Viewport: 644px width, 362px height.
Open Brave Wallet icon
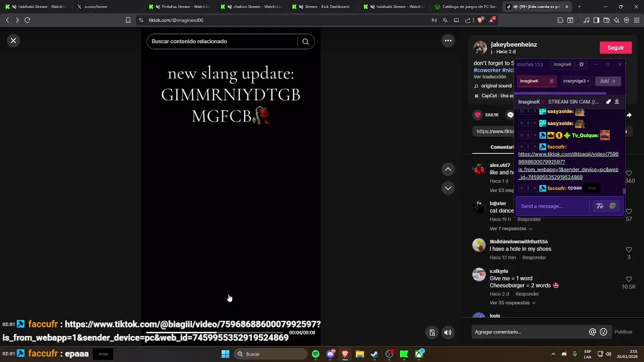606,20
